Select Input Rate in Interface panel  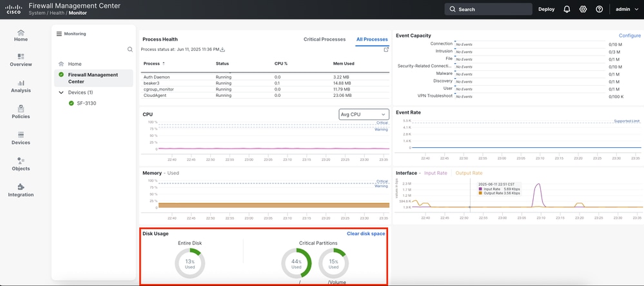[435, 173]
